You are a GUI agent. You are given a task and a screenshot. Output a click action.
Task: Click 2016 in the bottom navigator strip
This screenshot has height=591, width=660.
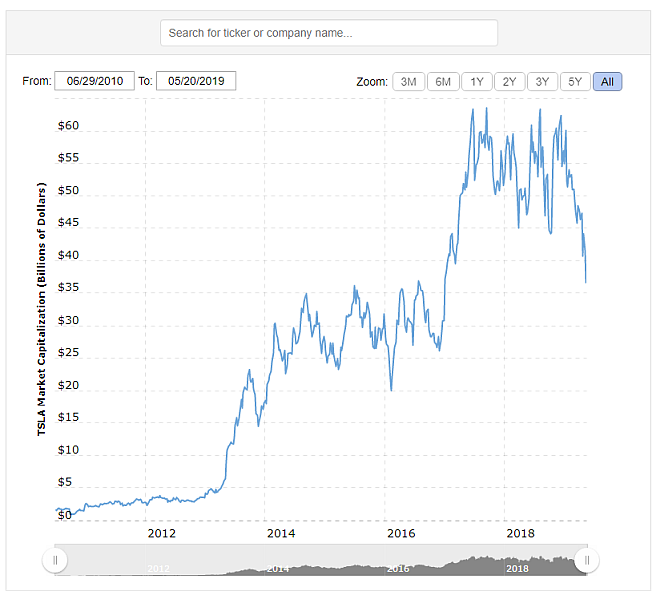coord(398,568)
